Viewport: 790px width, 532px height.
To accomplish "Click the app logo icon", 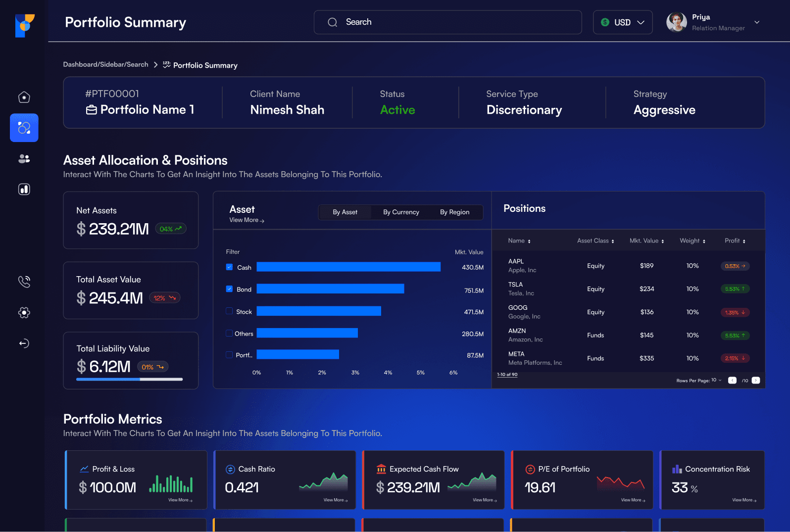I will (25, 26).
